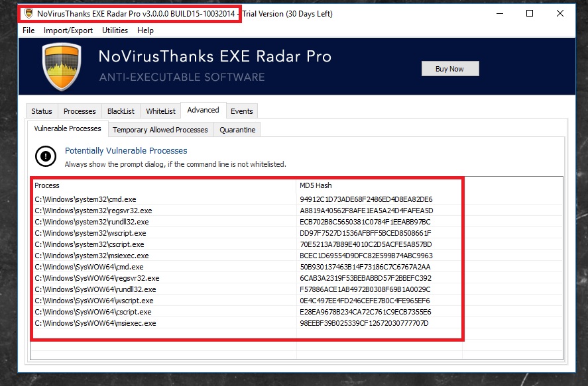
Task: Select the Vulnerable Processes sub-tab
Action: point(68,128)
